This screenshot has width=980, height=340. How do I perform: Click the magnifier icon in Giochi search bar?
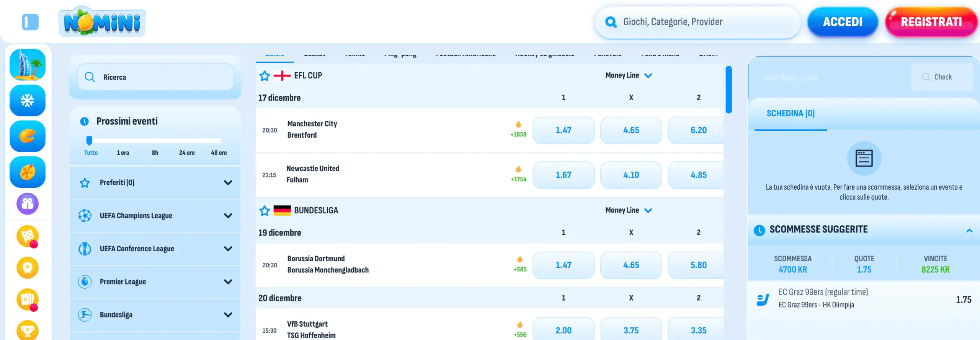pos(611,22)
